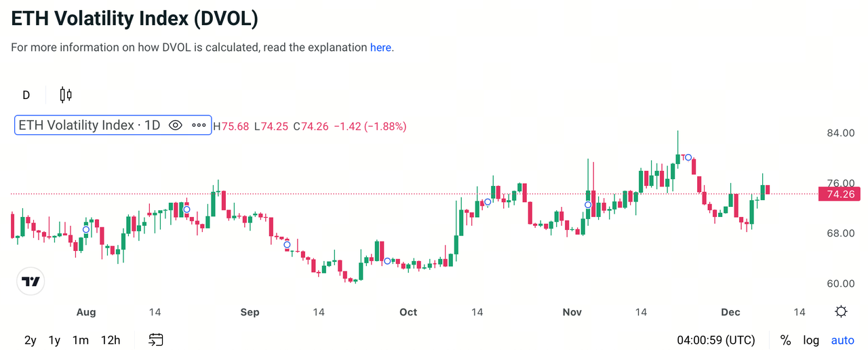Select the 1y time range
Viewport: 868px width, 350px height.
(x=55, y=340)
